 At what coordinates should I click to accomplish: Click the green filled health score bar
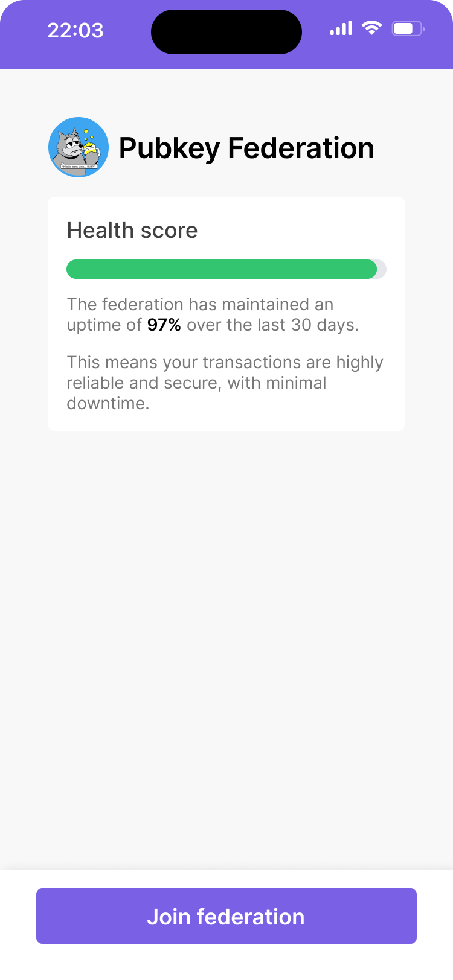click(221, 269)
